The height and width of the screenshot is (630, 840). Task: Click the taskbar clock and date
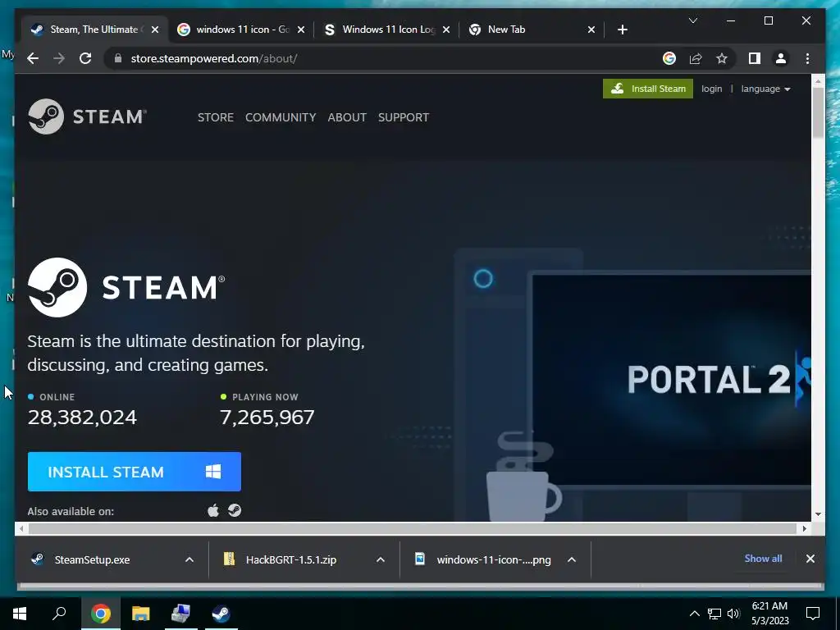pos(769,614)
